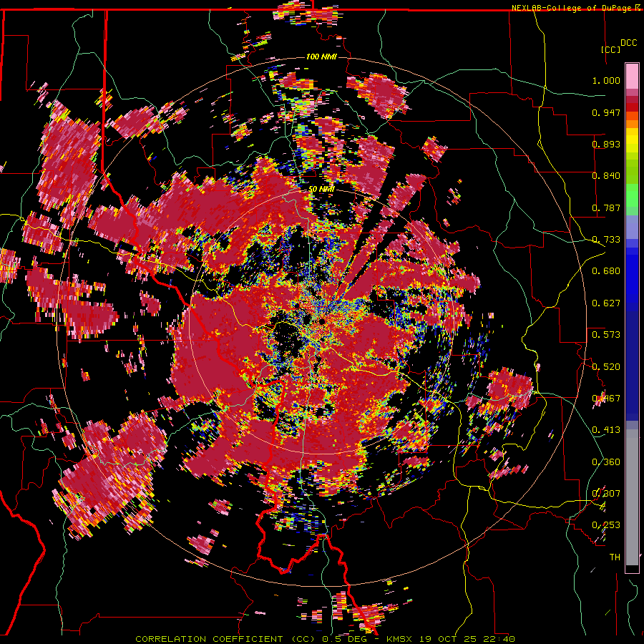Screen dimensions: 644x644
Task: Click the 50 NMI range ring label
Action: point(321,189)
